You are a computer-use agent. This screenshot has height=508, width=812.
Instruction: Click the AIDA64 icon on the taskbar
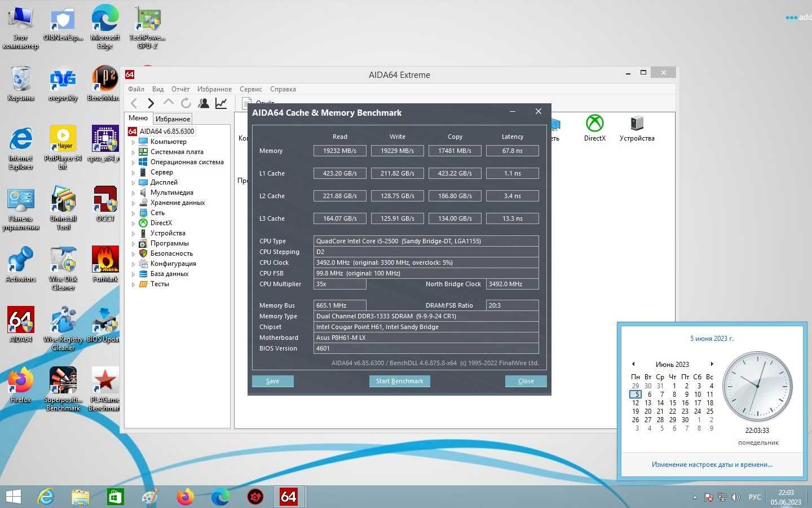pyautogui.click(x=288, y=497)
